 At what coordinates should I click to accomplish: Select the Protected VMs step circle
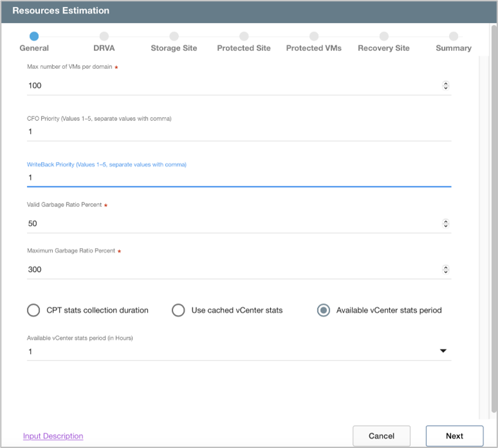[x=313, y=37]
